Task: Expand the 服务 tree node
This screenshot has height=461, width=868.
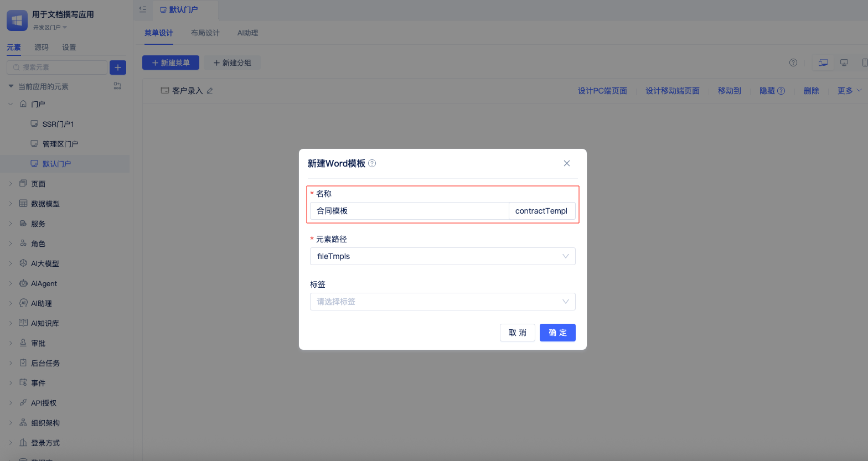Action: (x=11, y=223)
